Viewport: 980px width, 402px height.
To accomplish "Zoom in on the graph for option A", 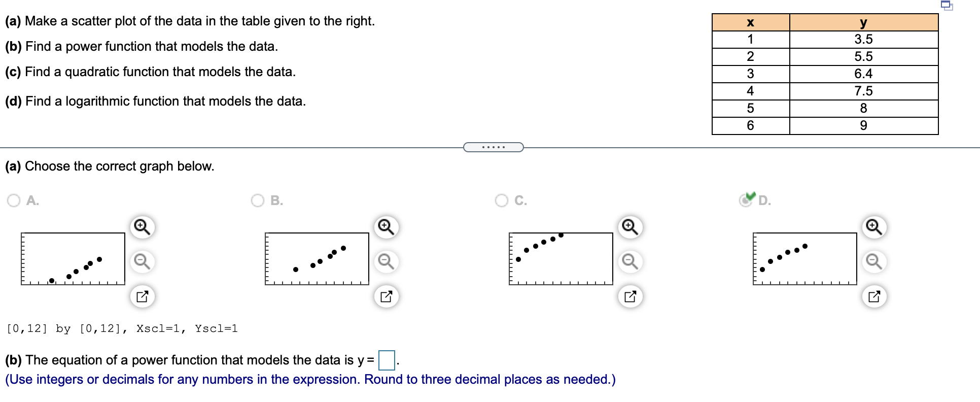I will point(142,227).
